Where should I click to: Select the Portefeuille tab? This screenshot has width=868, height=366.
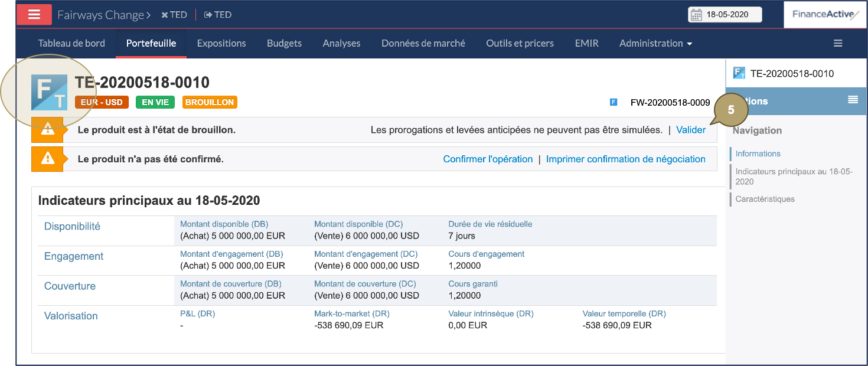(x=151, y=43)
